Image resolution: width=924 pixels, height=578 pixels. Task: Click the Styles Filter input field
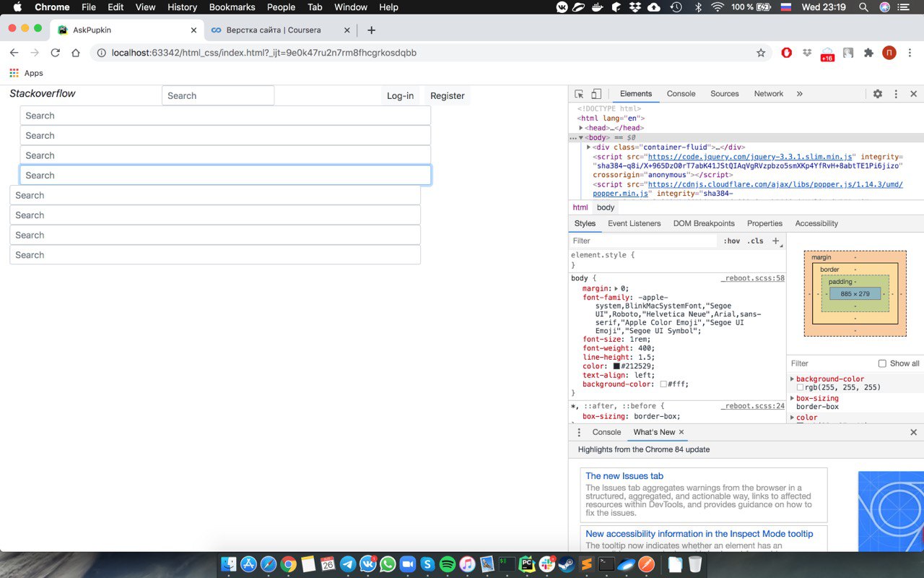(642, 241)
